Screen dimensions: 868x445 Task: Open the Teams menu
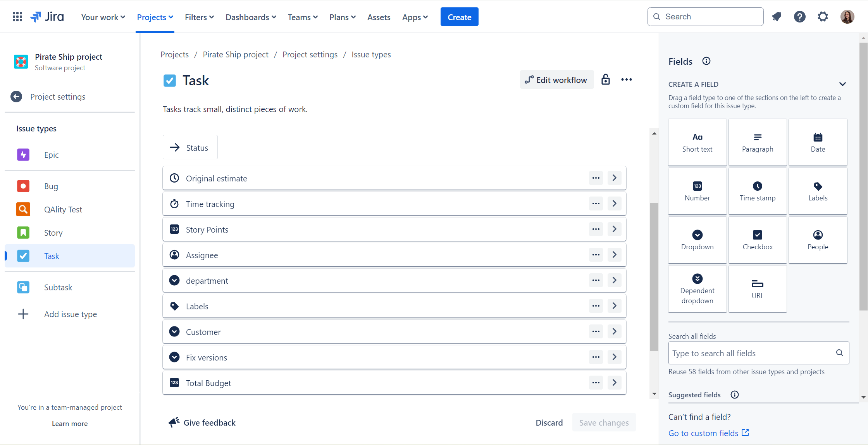pyautogui.click(x=303, y=17)
